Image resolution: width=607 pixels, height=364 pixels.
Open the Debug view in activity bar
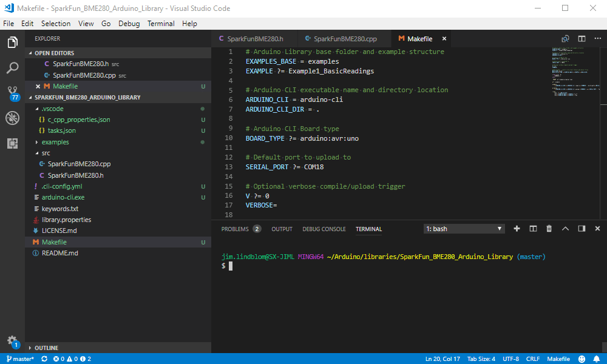12,118
